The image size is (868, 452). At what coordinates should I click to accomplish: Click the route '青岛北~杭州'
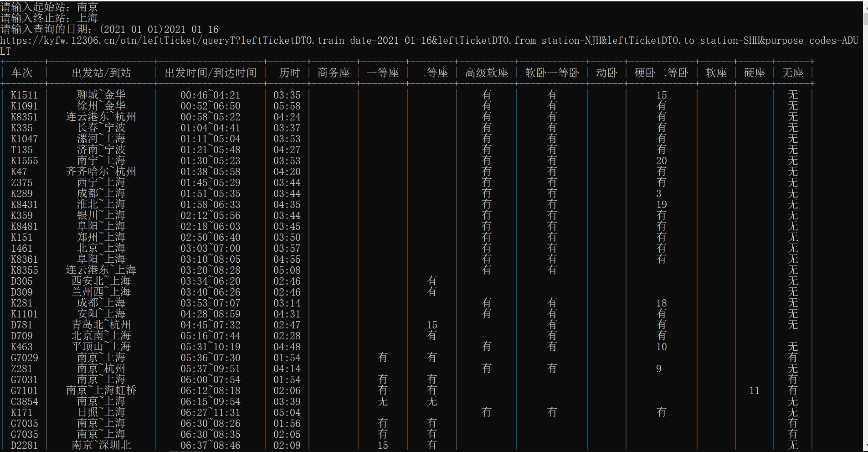click(x=101, y=325)
